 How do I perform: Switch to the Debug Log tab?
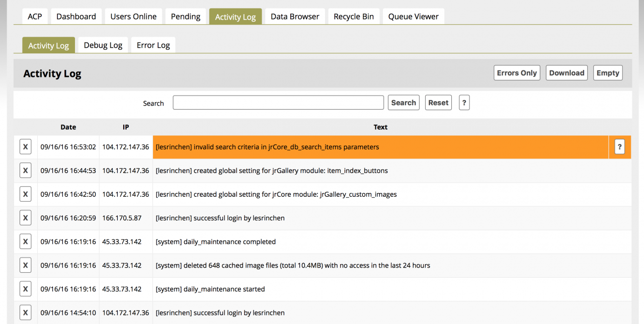[103, 45]
